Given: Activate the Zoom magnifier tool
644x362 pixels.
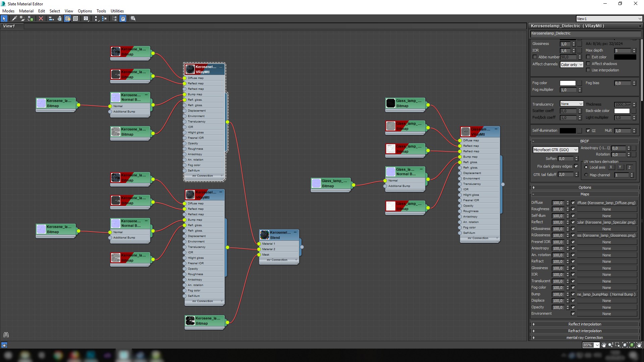Looking at the screenshot, I should 611,345.
